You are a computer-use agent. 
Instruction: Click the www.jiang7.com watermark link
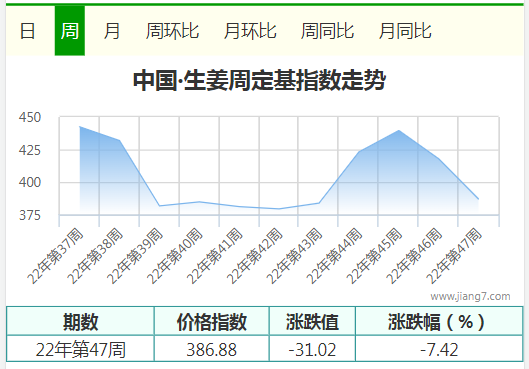(x=470, y=296)
